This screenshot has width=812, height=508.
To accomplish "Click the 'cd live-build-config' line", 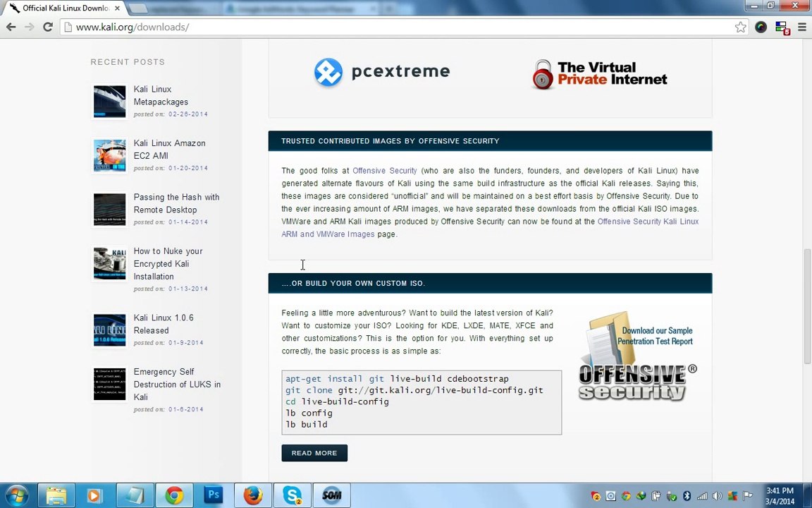I will tap(337, 401).
